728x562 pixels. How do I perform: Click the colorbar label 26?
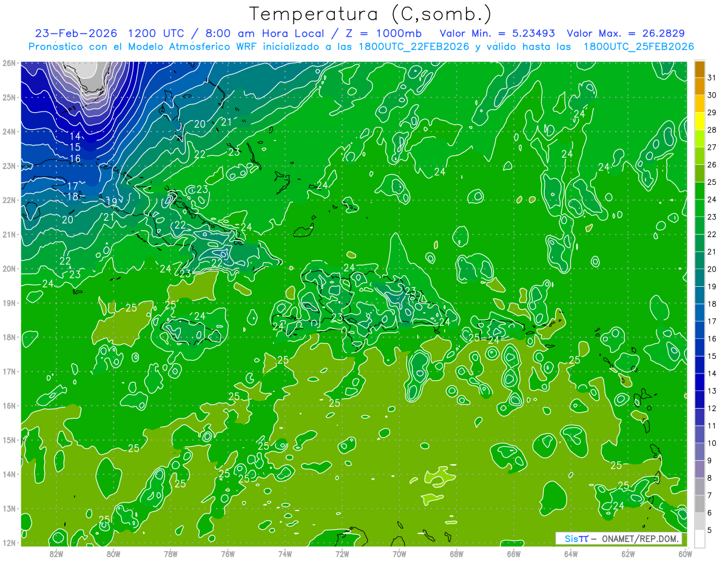[x=712, y=165]
